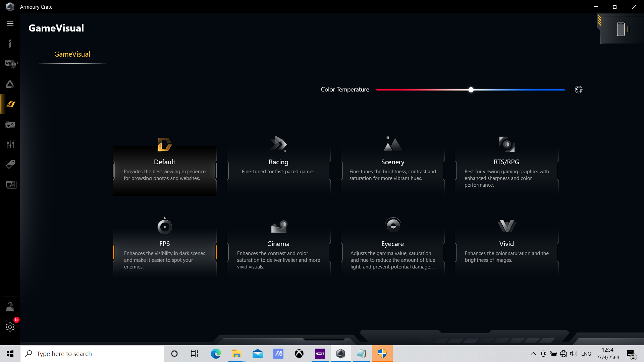Open the Mail app on the taskbar
Image resolution: width=644 pixels, height=362 pixels.
[258, 354]
